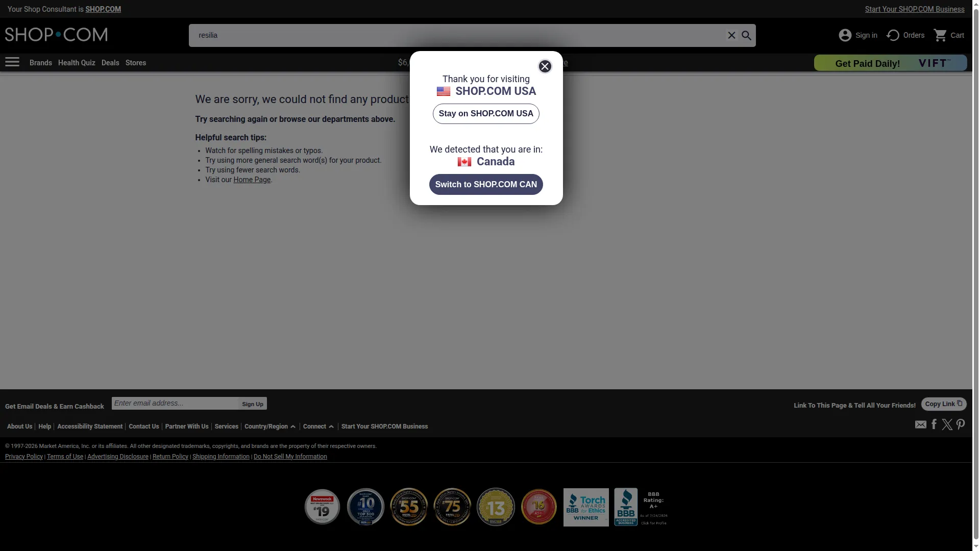Stay on SHOP.COM USA
This screenshot has height=551, width=980.
tap(486, 114)
